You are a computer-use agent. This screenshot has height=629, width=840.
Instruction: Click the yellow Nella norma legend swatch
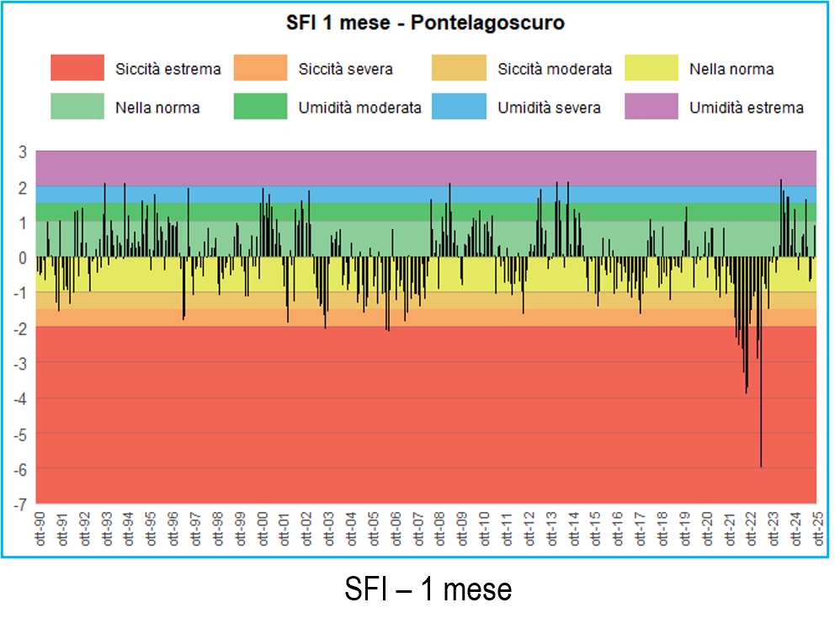click(x=651, y=68)
